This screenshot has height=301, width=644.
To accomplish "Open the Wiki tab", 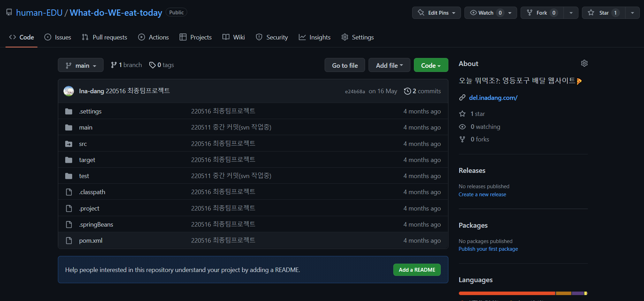I will point(234,37).
